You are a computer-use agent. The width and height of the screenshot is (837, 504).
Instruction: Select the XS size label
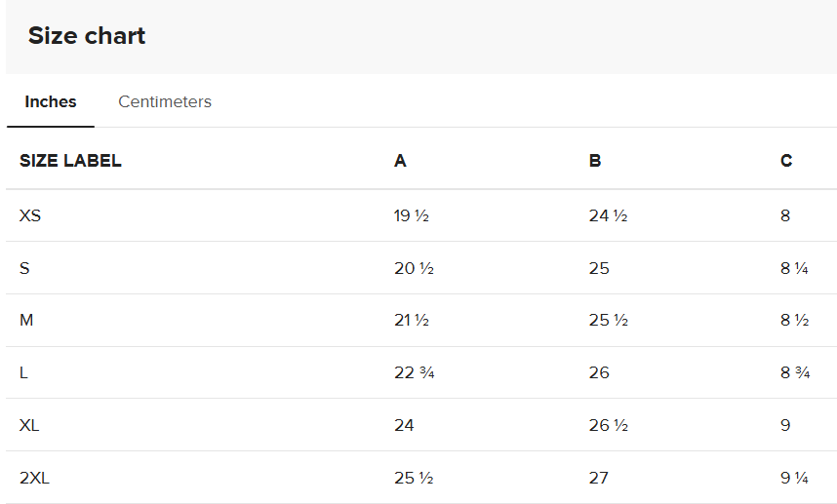click(30, 215)
